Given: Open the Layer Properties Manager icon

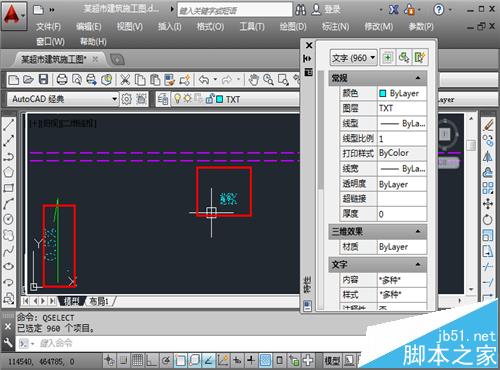Looking at the screenshot, I should [x=163, y=99].
